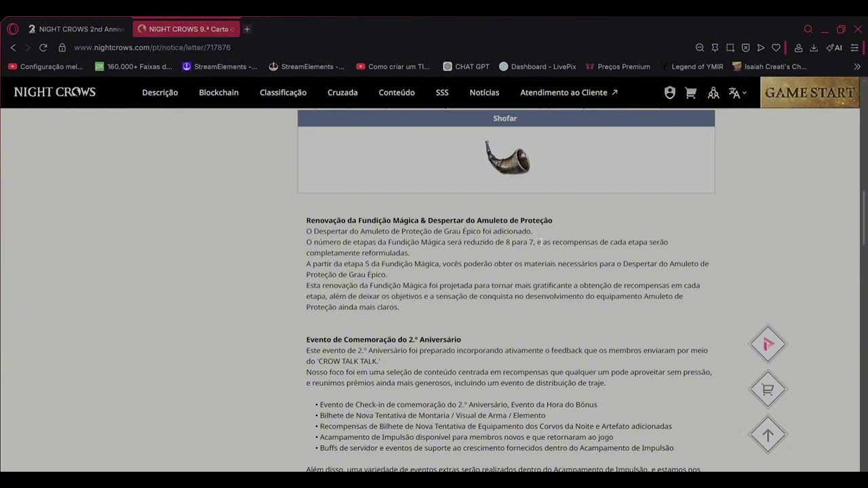
Task: Click the Shofar horn item image
Action: click(507, 157)
